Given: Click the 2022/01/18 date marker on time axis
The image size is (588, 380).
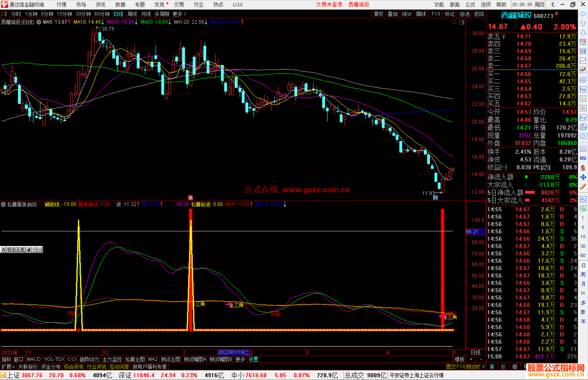Looking at the screenshot, I should click(234, 352).
